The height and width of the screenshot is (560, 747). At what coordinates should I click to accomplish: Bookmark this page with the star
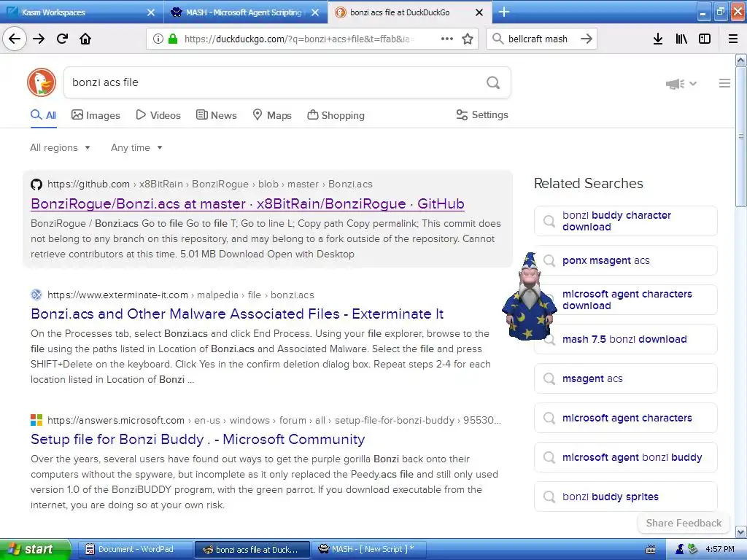468,39
